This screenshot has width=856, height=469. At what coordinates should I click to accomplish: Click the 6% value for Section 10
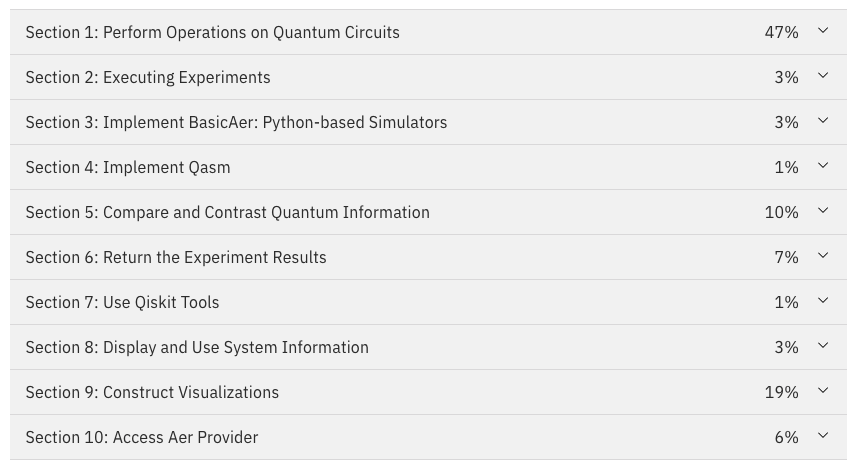(786, 437)
